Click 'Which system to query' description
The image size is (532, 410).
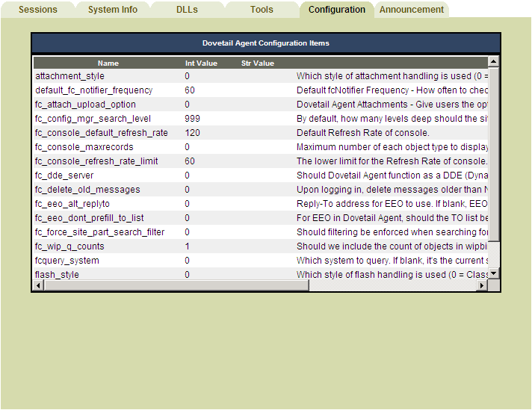click(x=392, y=261)
